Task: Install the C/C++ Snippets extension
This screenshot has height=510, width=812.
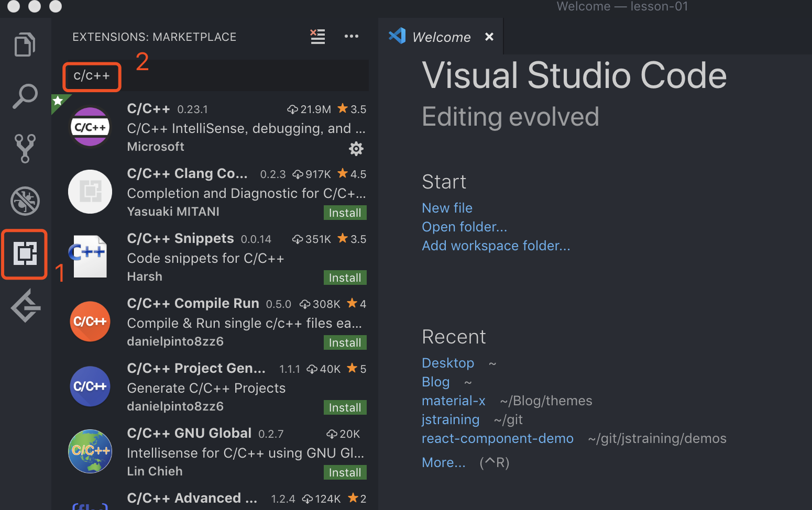Action: [x=345, y=278]
